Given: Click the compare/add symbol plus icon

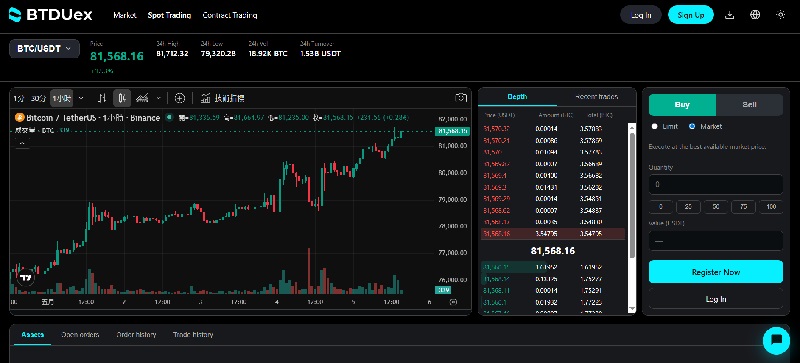Looking at the screenshot, I should tap(180, 98).
